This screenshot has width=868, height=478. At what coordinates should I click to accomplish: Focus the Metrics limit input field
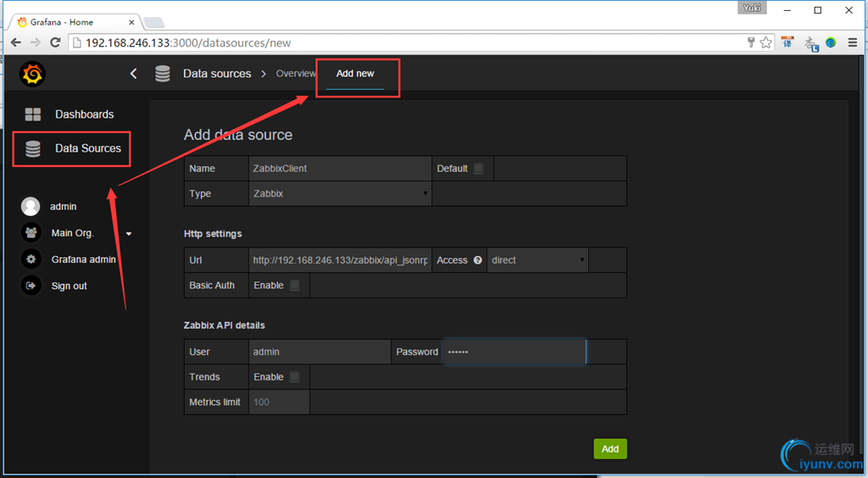[279, 403]
